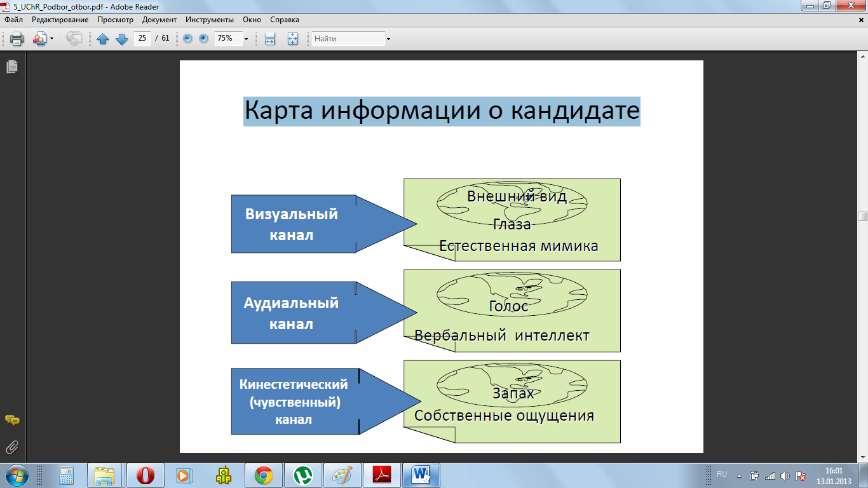Viewport: 868px width, 488px height.
Task: Open Windows Media Player from the taskbar
Action: tap(184, 475)
